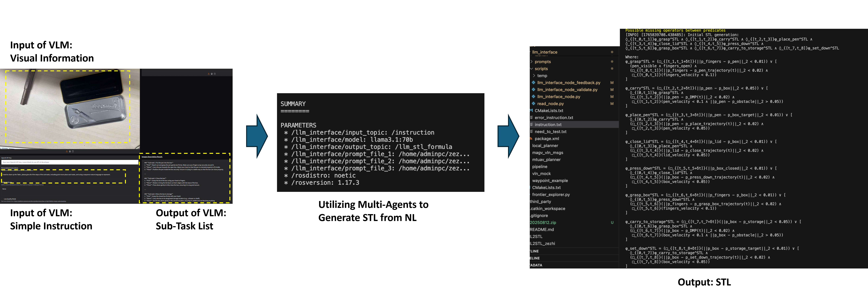This screenshot has height=295, width=868.
Task: Open the read_node.py Python file
Action: [x=550, y=104]
